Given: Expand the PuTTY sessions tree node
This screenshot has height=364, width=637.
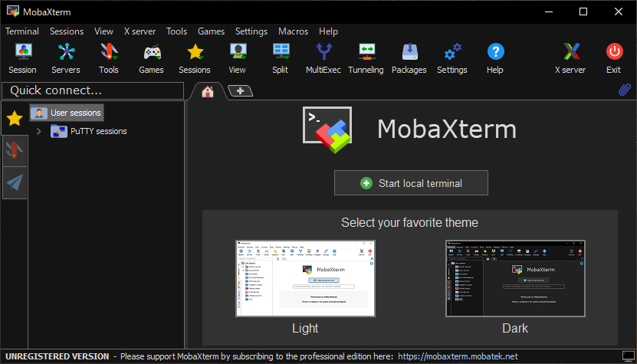Looking at the screenshot, I should [x=39, y=132].
